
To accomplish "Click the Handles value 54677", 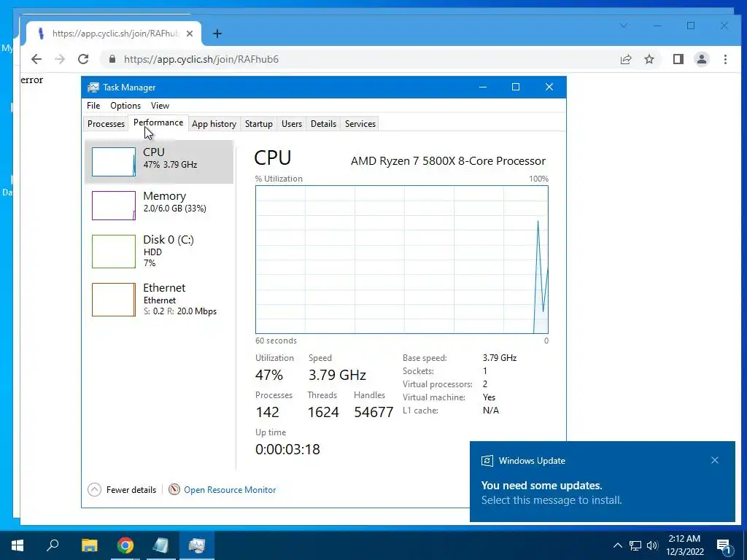I will coord(374,412).
